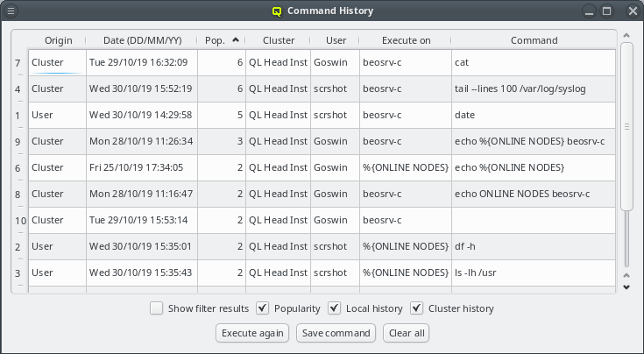Screen dimensions: 644x354
Task: Select the 'df -h' command cell
Action: point(534,246)
